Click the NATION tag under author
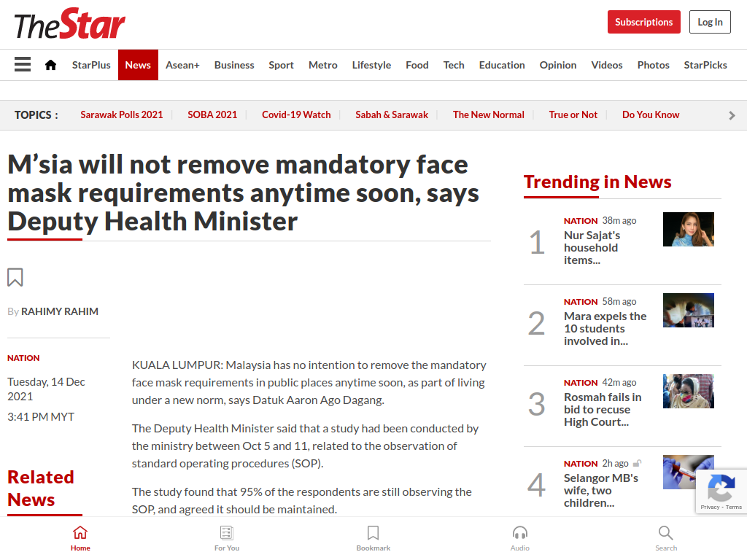Screen dimensions: 747x560 click(23, 358)
